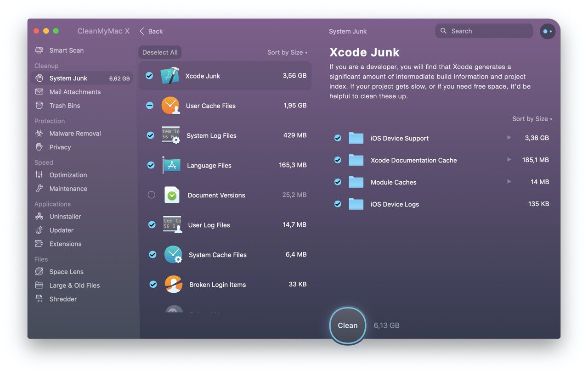The height and width of the screenshot is (375, 588).
Task: Open the assistant dots icon beside Search
Action: [x=548, y=31]
